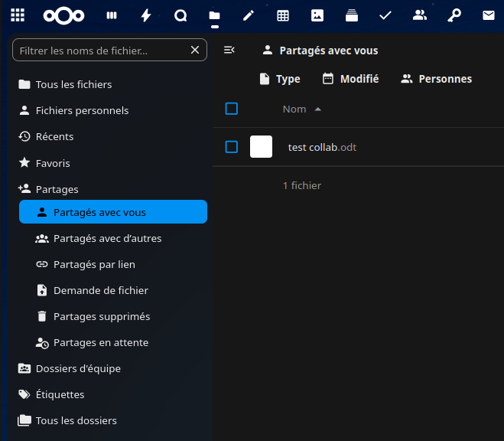
Task: Open the Nextcloud apps grid menu
Action: click(17, 15)
